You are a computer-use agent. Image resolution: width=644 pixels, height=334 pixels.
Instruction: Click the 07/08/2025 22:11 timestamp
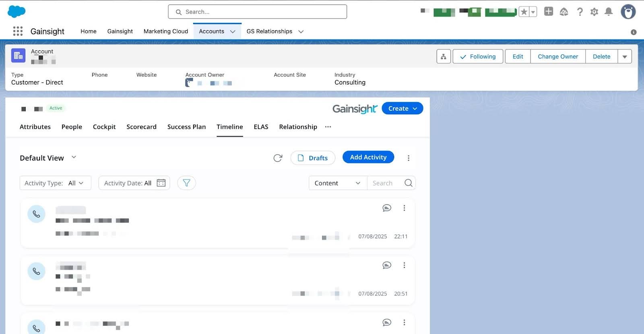tap(383, 237)
